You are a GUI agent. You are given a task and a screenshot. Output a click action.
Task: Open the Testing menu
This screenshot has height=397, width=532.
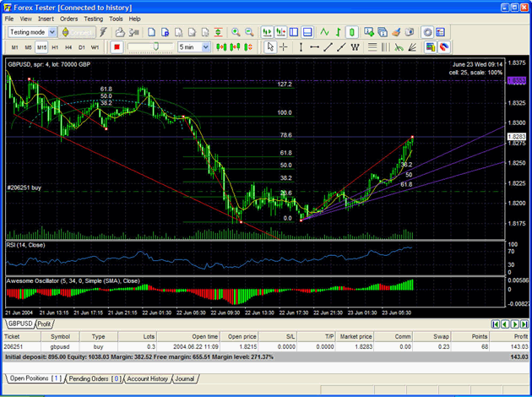(93, 18)
